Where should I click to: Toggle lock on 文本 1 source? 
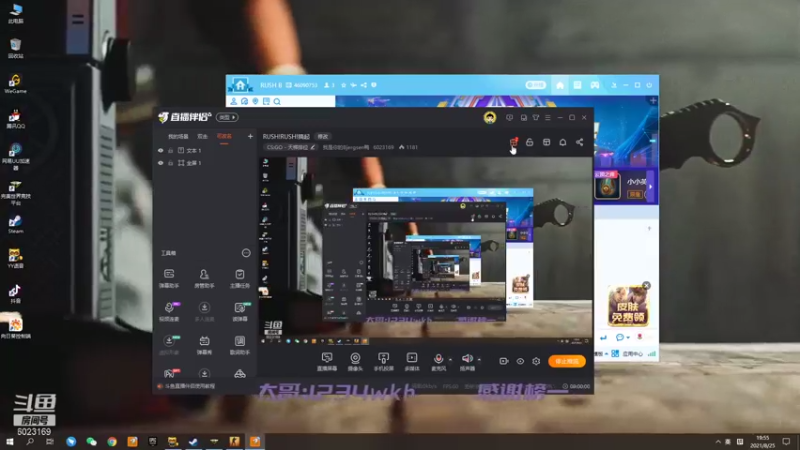170,151
